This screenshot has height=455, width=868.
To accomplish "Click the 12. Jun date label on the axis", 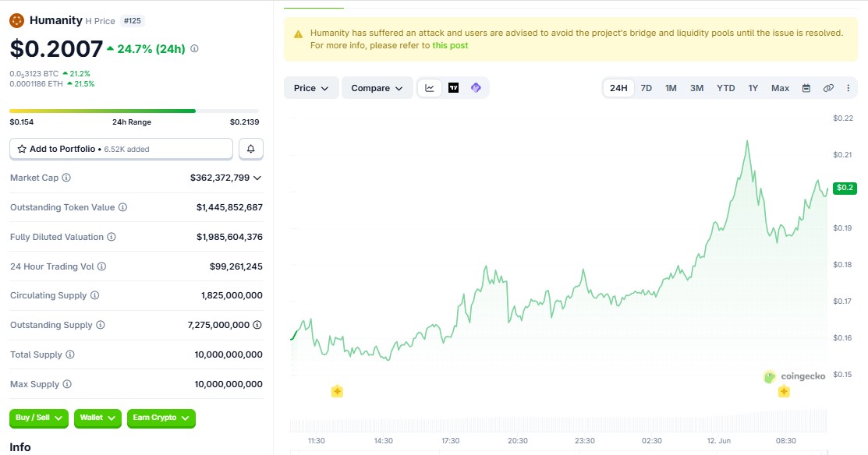I will click(x=718, y=441).
